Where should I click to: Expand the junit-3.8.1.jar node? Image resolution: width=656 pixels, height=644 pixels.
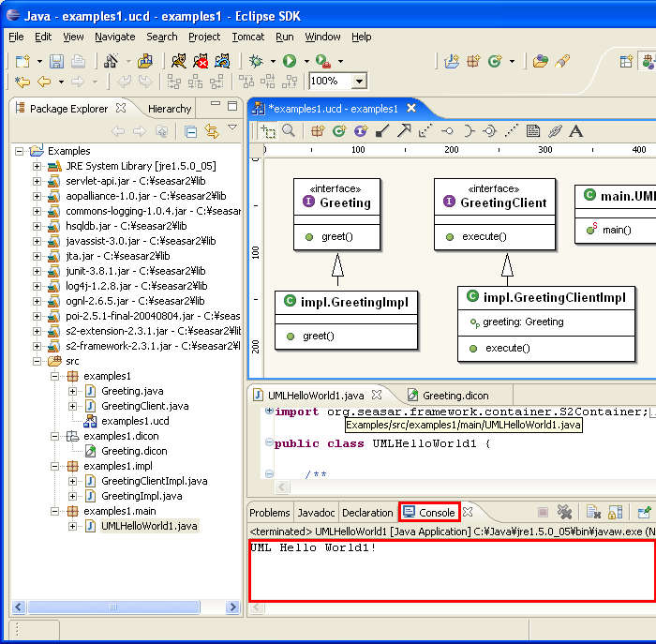(x=37, y=271)
